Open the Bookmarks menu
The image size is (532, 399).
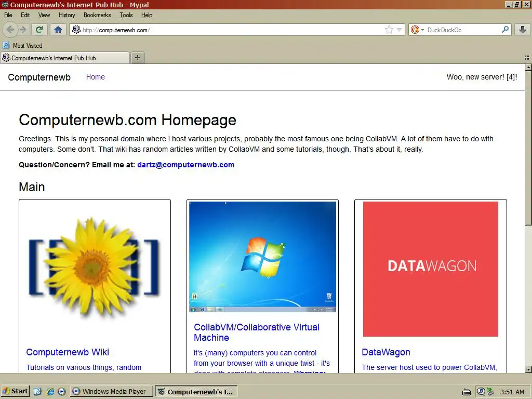tap(97, 15)
